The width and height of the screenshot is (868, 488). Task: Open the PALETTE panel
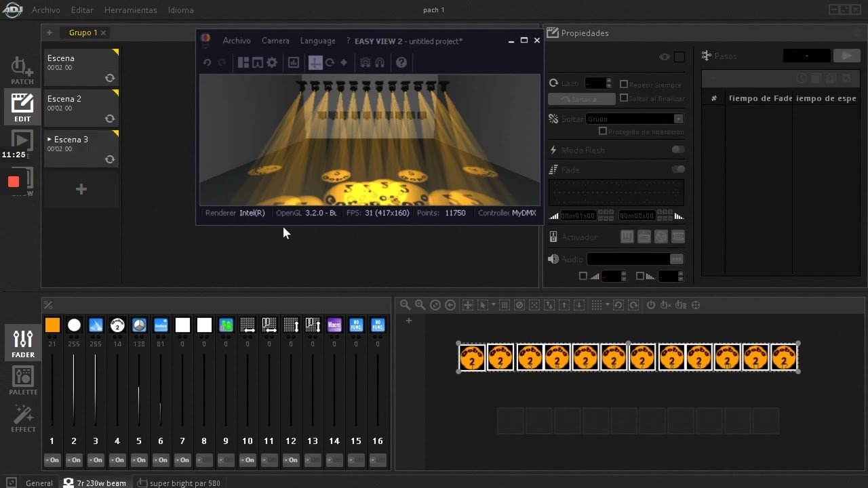(x=22, y=381)
